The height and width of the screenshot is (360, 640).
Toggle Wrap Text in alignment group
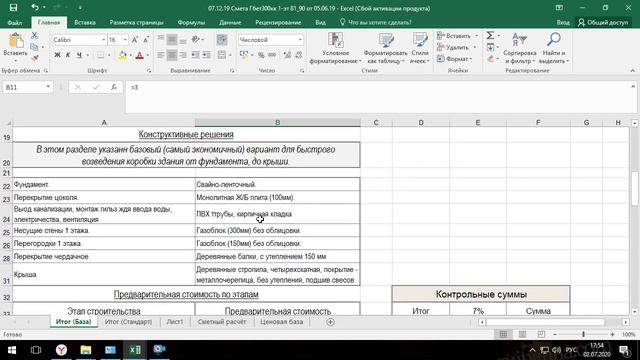pos(222,40)
